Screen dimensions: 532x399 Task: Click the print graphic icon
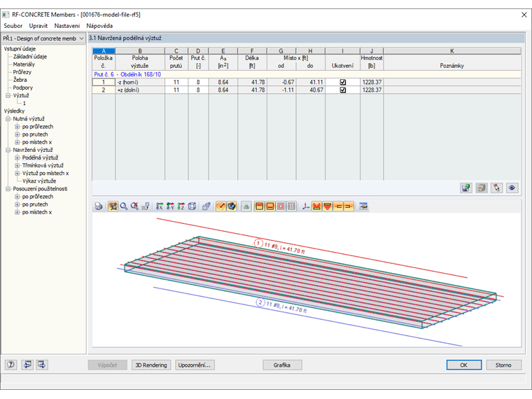coord(99,206)
